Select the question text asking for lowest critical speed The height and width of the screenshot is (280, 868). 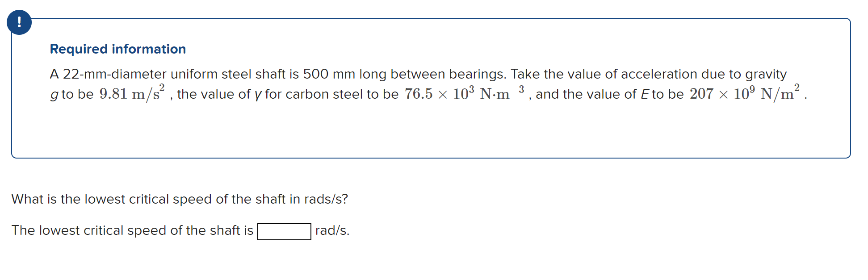point(179,199)
